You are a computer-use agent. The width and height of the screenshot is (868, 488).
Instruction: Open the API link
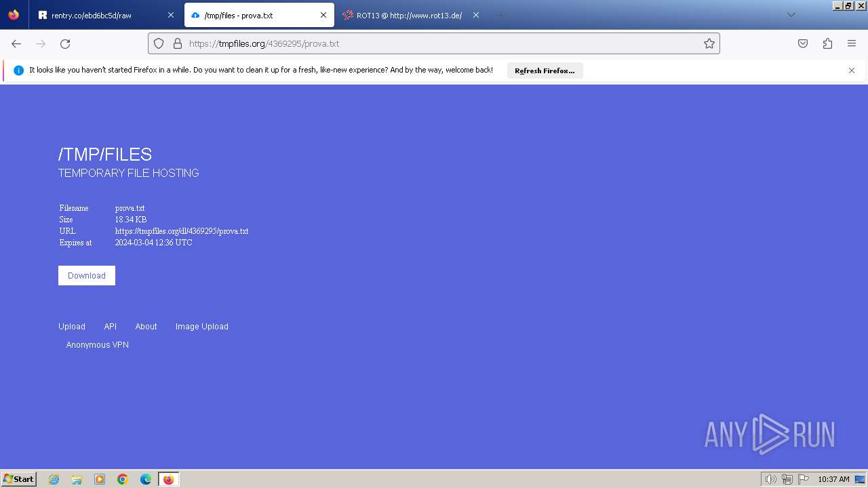tap(111, 327)
